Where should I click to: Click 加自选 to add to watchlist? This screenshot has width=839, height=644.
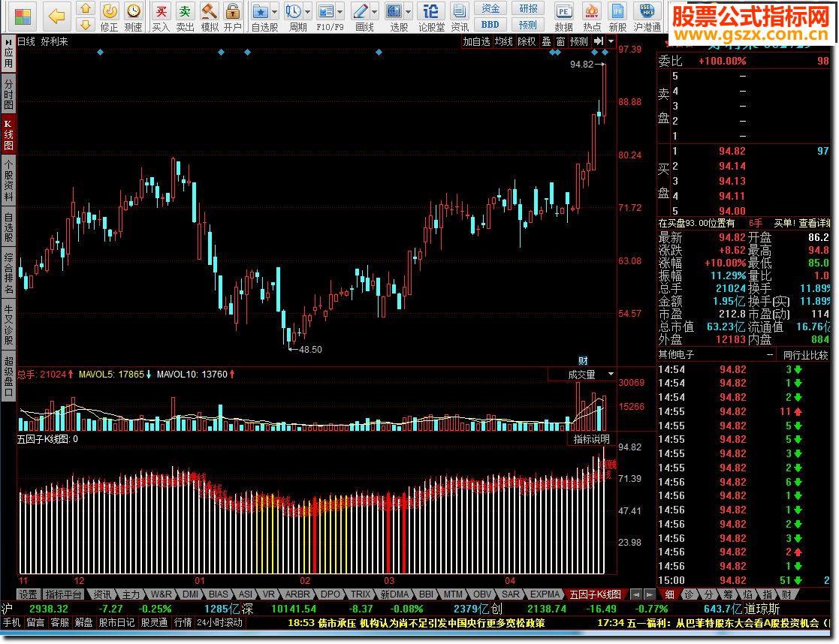click(476, 41)
